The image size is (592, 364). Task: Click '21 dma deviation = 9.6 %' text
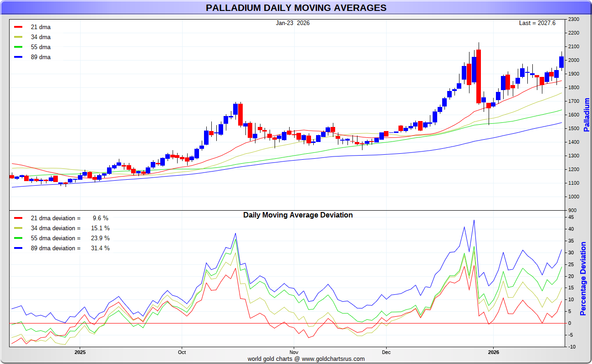click(x=70, y=218)
